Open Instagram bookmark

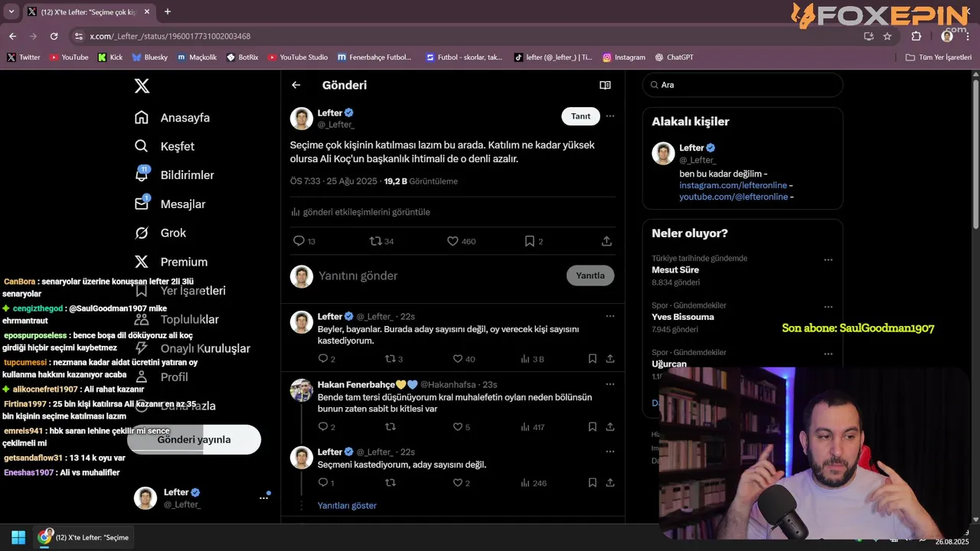(x=624, y=57)
